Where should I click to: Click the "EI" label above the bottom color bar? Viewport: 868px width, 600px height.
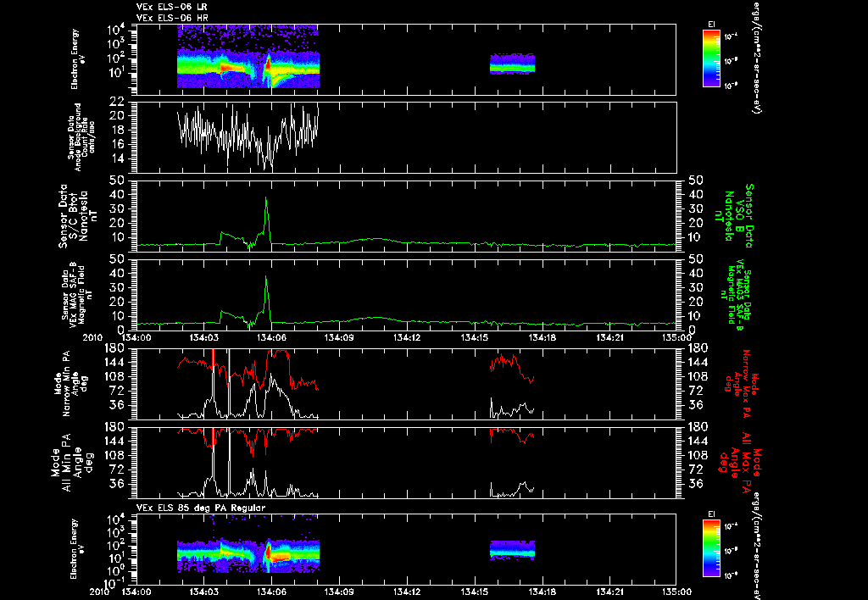[711, 514]
